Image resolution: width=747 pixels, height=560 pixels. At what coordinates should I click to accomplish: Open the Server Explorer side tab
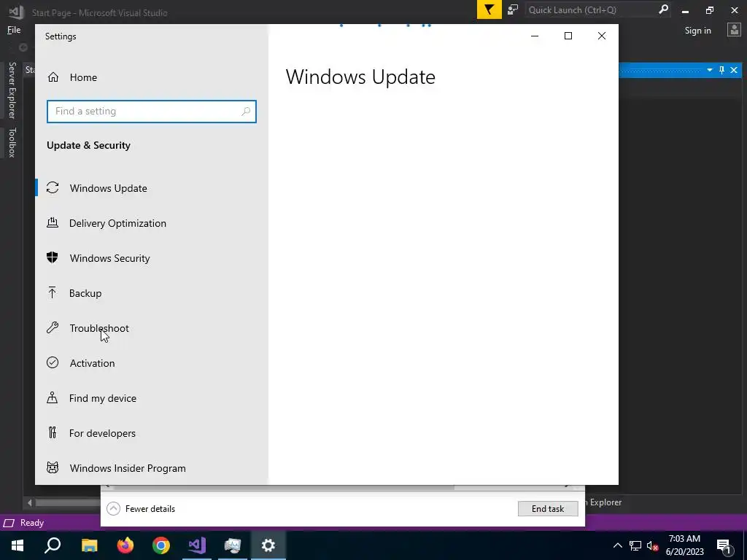click(x=12, y=90)
